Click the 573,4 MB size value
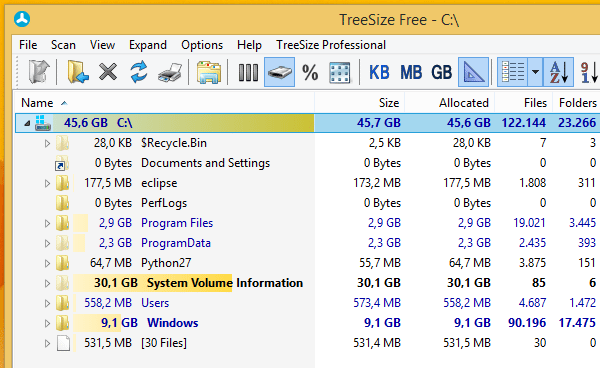Screen dimensions: 600x368 [377, 303]
